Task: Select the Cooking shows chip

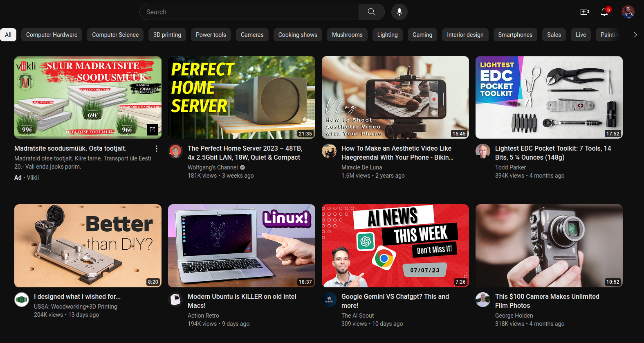Action: click(x=298, y=35)
